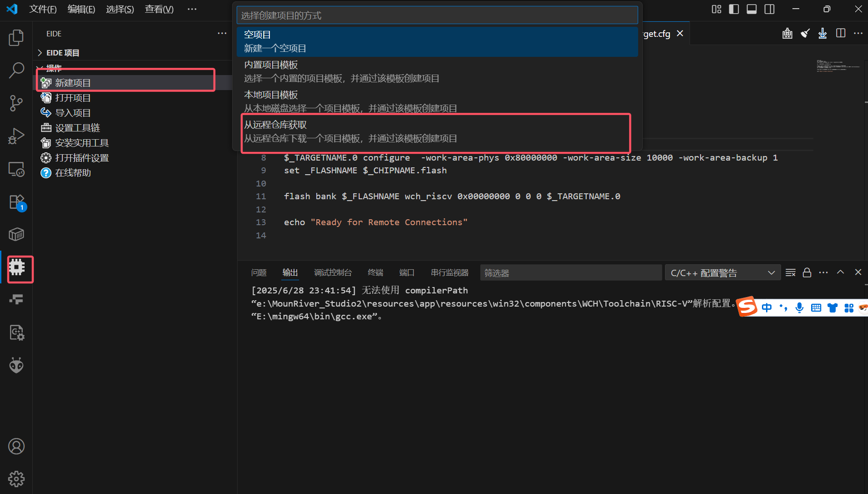The image size is (868, 494).
Task: Click 在线帮助 in the EIDE sidebar
Action: (x=73, y=173)
